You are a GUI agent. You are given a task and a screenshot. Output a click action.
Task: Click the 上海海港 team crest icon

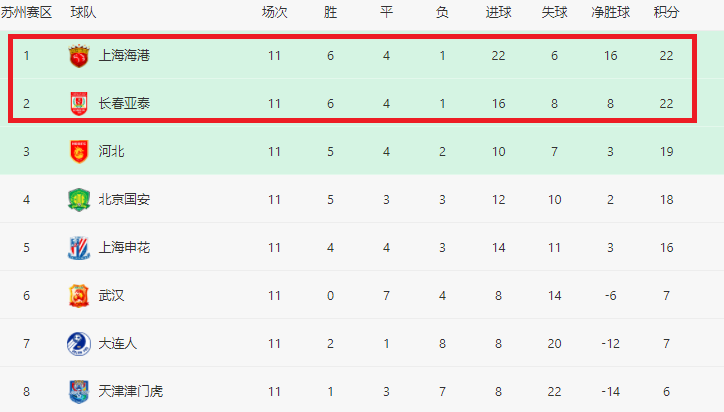tap(79, 56)
